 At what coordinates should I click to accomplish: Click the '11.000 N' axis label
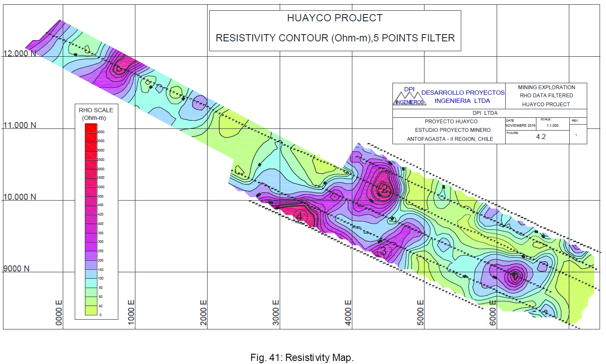coord(20,125)
